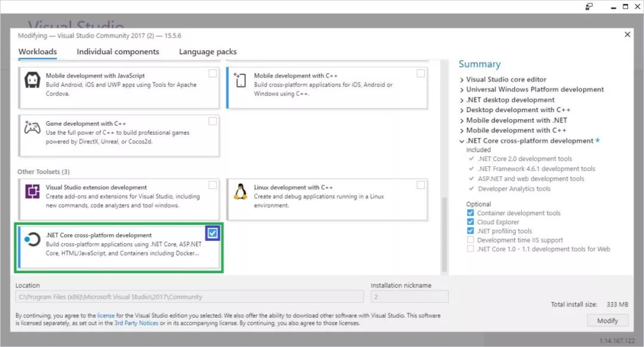Click 'Developer Analytics tools' item
Image resolution: width=644 pixels, height=347 pixels.
[514, 189]
